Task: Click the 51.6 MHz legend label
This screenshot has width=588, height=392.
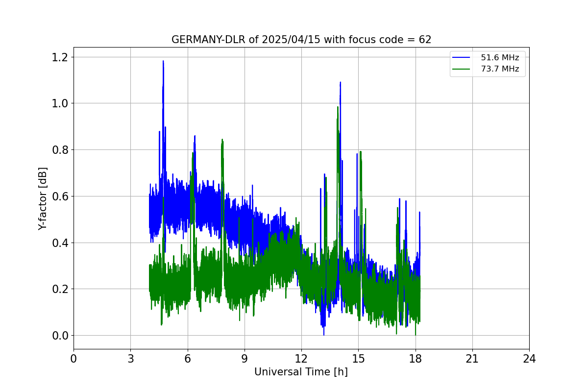Action: tap(500, 58)
